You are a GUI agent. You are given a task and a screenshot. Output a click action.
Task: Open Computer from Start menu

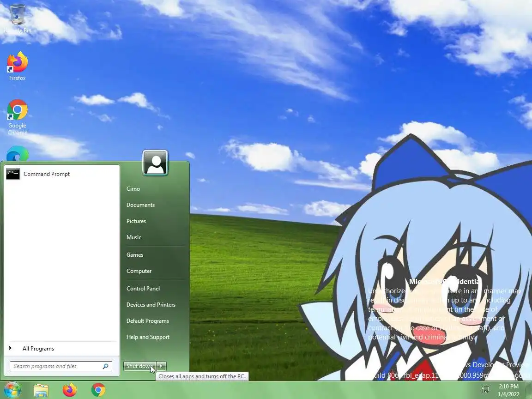(x=139, y=271)
